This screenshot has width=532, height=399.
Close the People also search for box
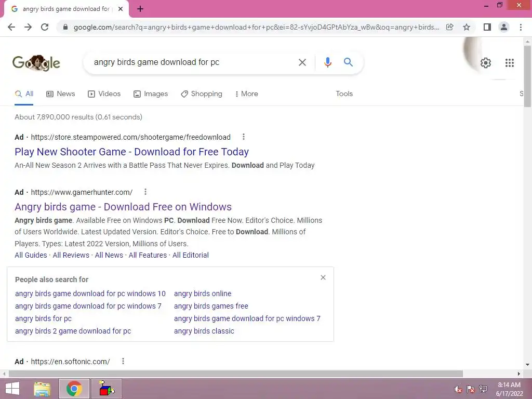pyautogui.click(x=323, y=277)
